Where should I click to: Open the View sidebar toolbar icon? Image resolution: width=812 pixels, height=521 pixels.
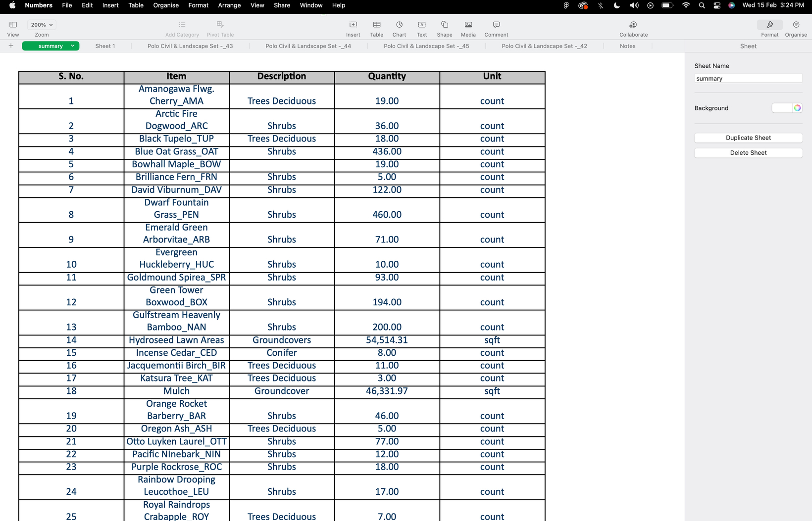point(13,25)
